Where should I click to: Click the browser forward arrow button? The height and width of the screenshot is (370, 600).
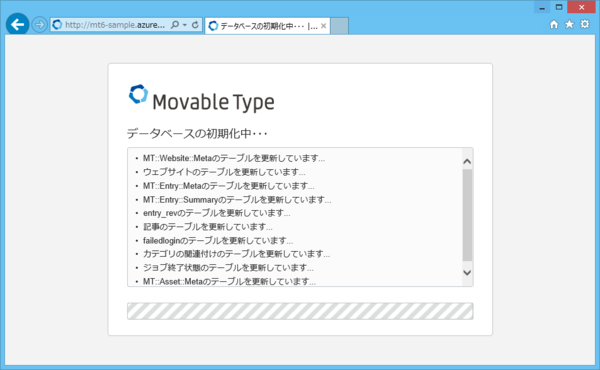coord(39,25)
